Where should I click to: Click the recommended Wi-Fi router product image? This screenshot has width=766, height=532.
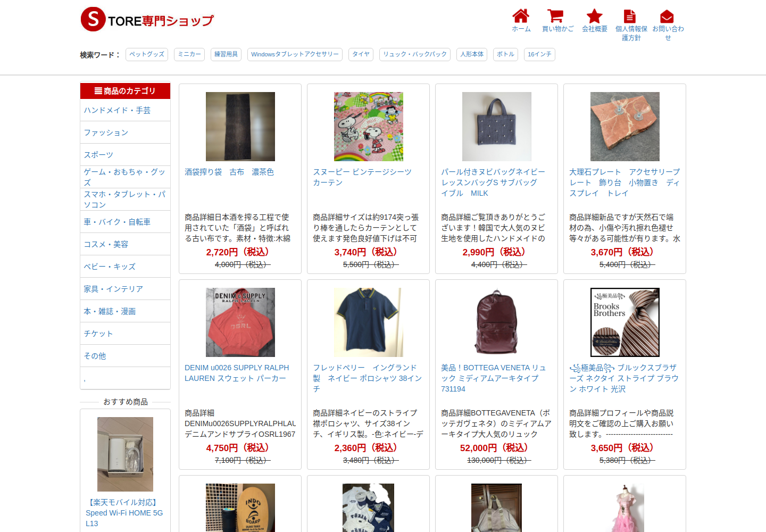click(x=125, y=454)
